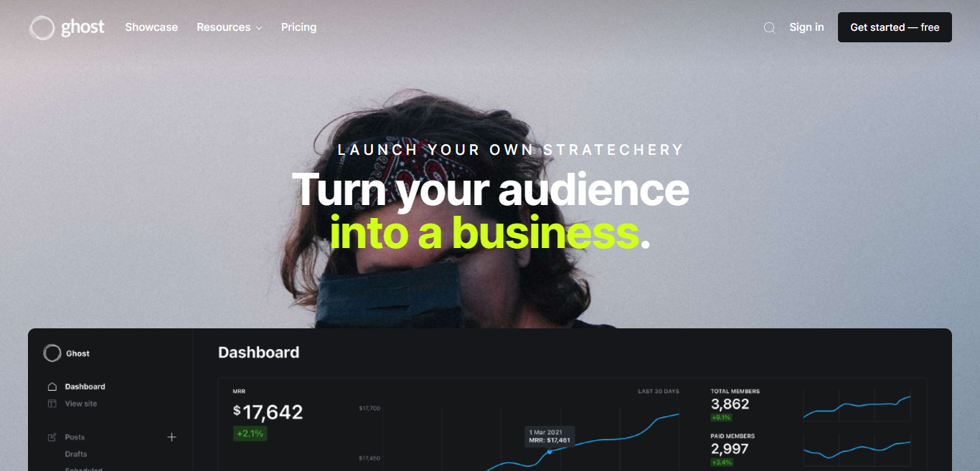This screenshot has height=471, width=980.
Task: Add a new post with plus icon
Action: (171, 437)
